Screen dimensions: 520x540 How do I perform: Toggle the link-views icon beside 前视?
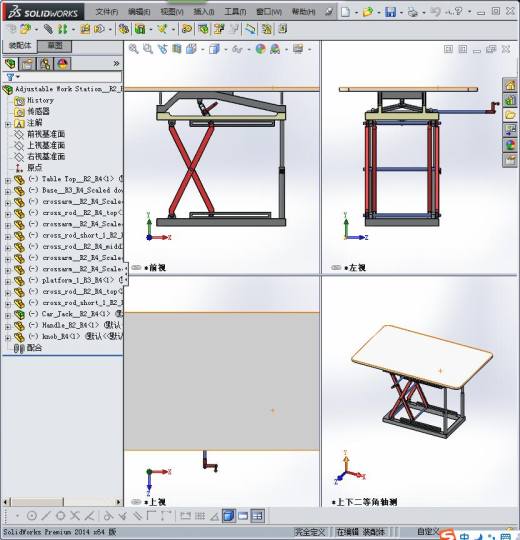pos(136,268)
